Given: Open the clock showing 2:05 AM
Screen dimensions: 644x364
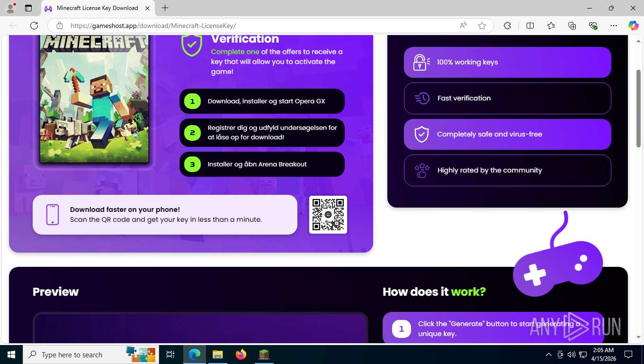Looking at the screenshot, I should coord(603,355).
